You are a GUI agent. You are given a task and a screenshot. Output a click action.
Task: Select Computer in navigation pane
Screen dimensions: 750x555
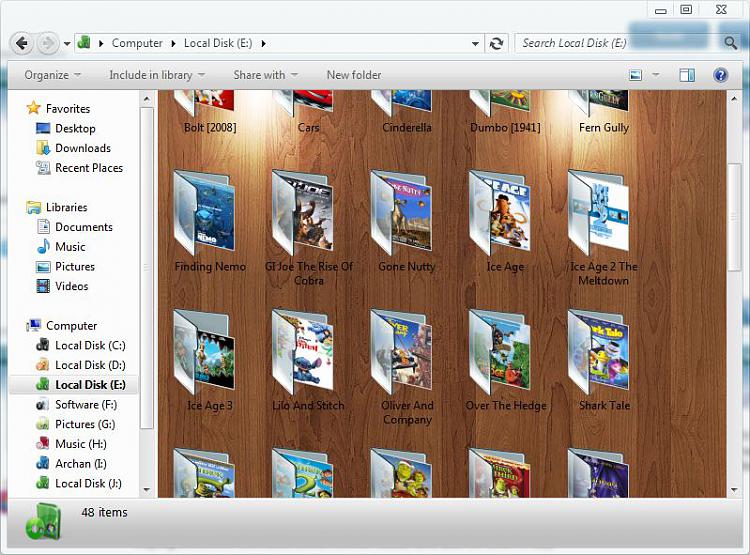pyautogui.click(x=71, y=326)
